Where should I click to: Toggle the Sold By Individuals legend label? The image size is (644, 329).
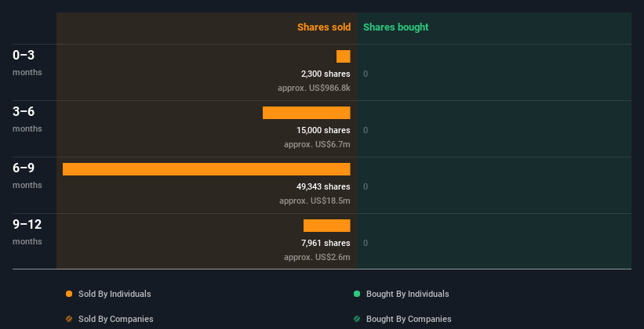[115, 294]
